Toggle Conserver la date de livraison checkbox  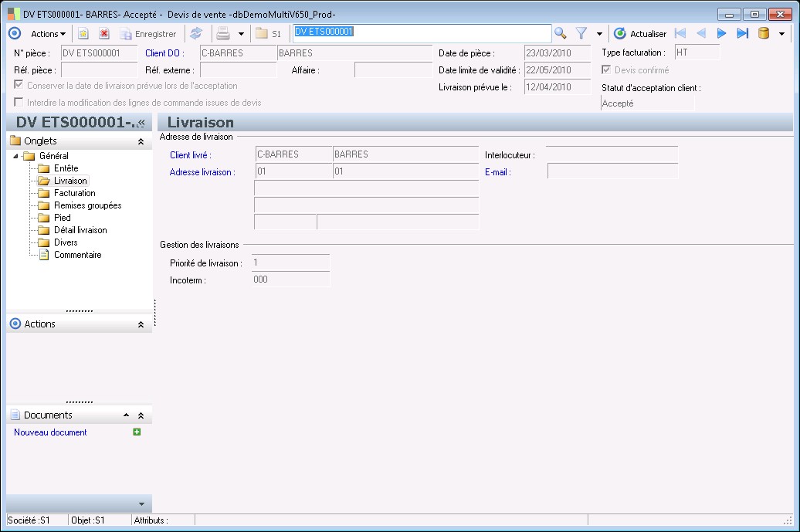click(x=19, y=86)
